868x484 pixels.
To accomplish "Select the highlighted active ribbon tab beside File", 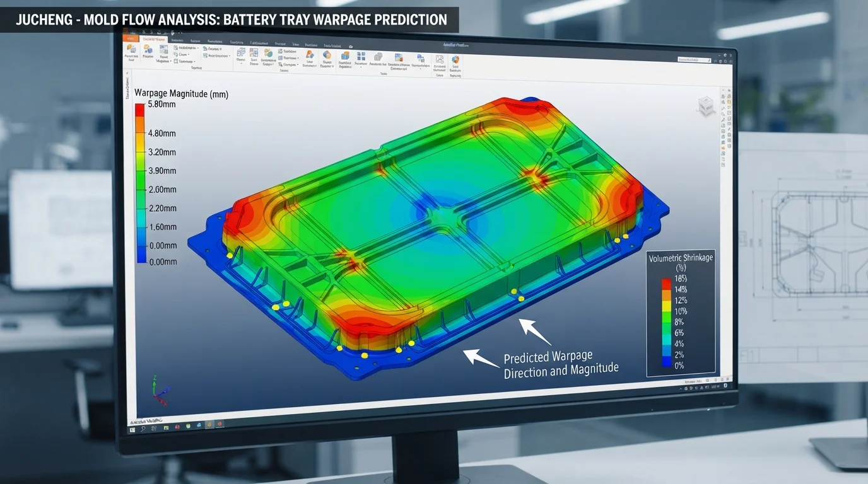I will 154,39.
